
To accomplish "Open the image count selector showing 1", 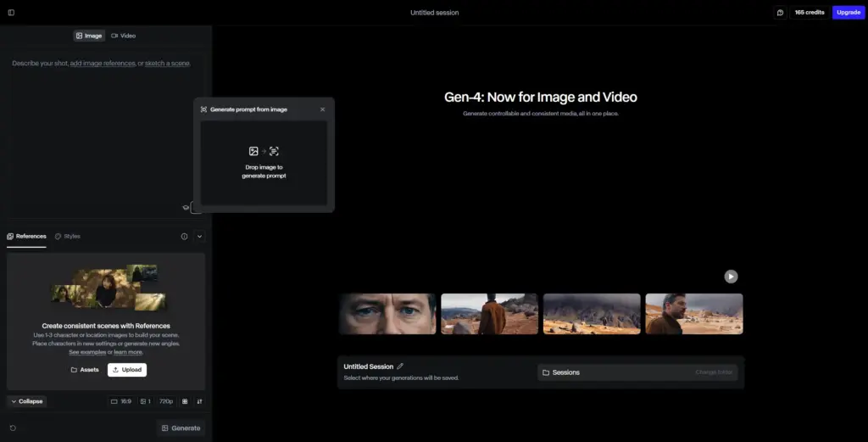I will (x=146, y=401).
